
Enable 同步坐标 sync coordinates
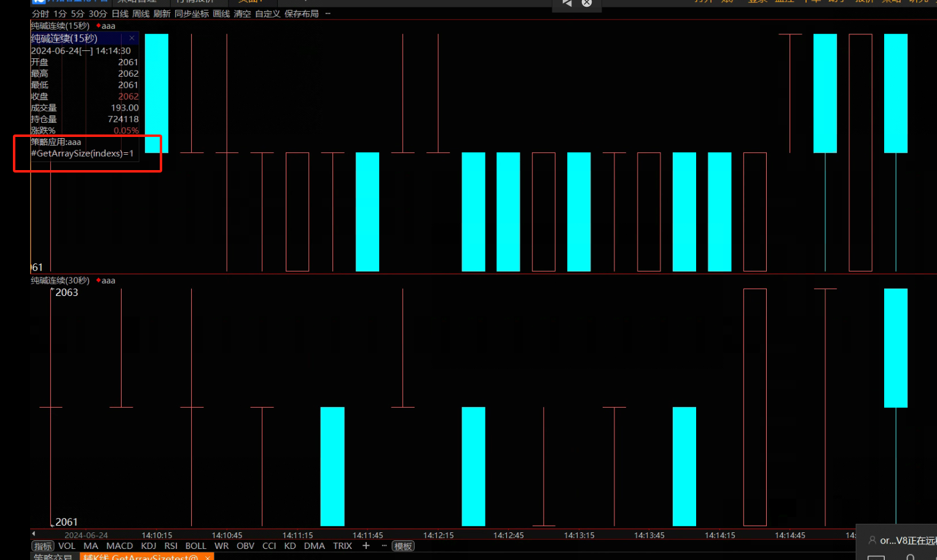tap(192, 14)
